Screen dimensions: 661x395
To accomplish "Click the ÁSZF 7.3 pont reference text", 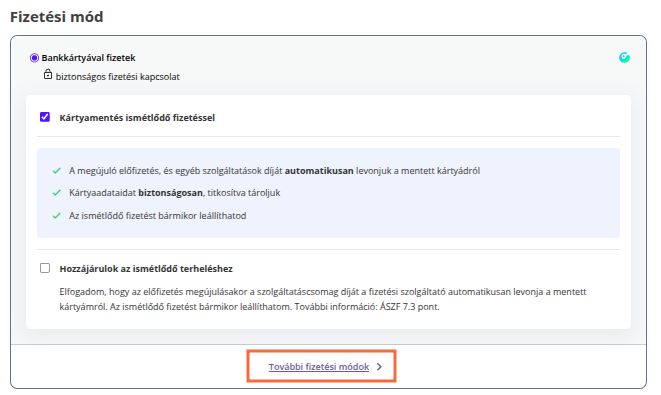I will (x=409, y=307).
